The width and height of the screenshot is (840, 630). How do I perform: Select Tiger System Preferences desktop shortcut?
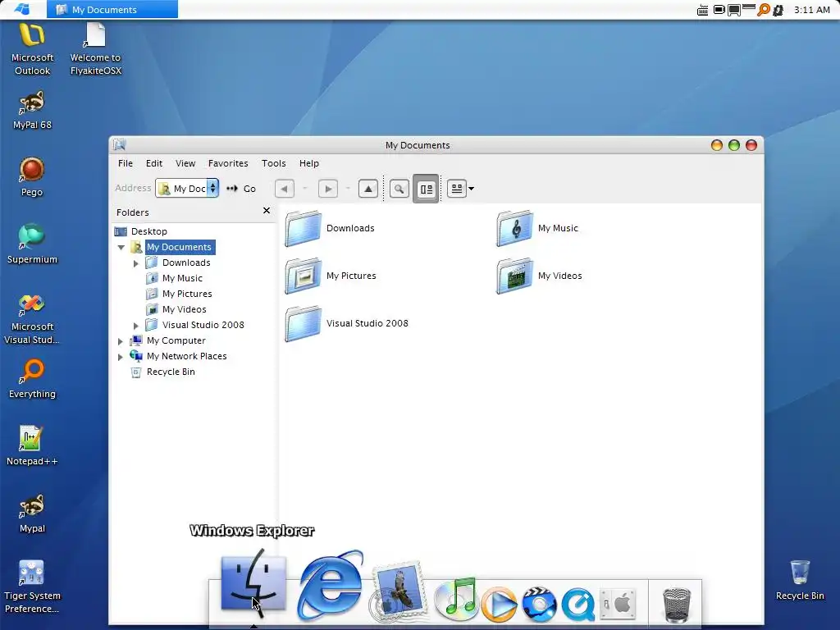click(32, 587)
